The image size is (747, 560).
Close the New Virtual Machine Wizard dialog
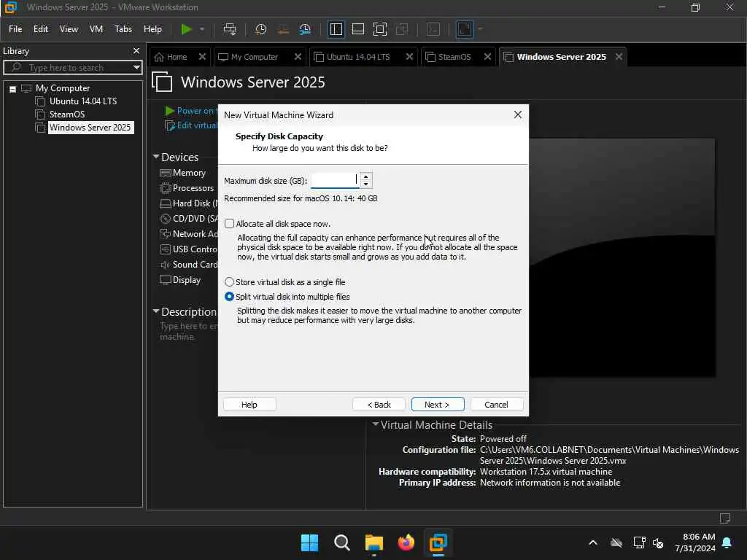point(518,114)
